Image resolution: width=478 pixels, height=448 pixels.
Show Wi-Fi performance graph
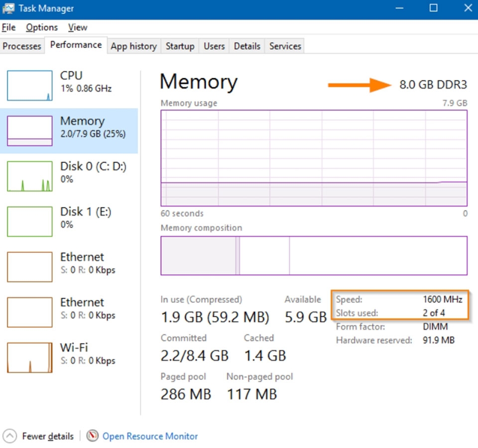(x=29, y=358)
